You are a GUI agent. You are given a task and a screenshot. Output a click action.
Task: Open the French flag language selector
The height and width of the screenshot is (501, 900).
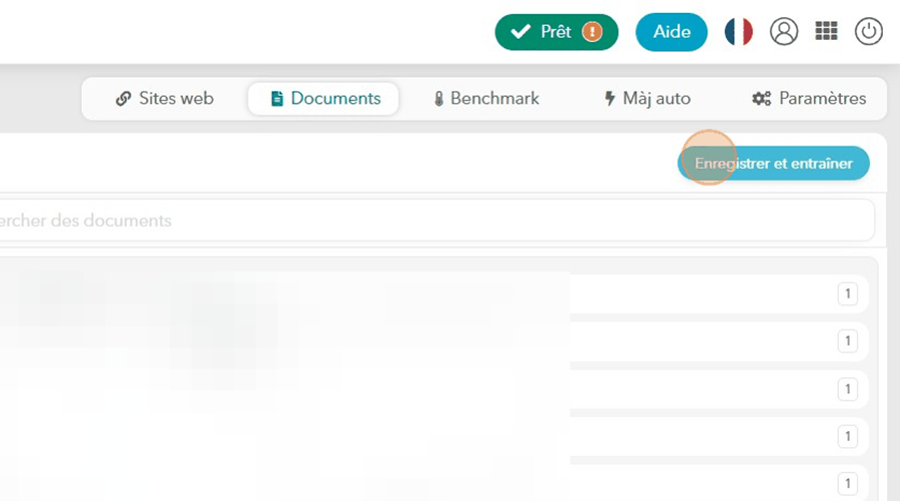(x=739, y=32)
